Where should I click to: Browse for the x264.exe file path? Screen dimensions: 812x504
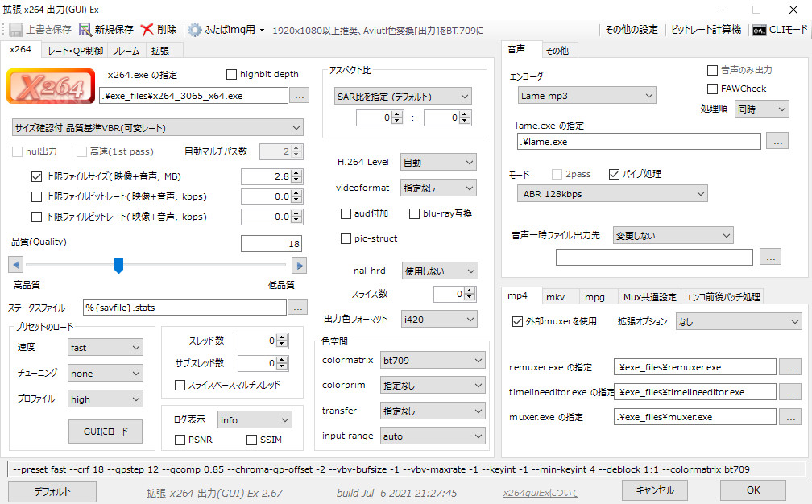click(x=298, y=97)
